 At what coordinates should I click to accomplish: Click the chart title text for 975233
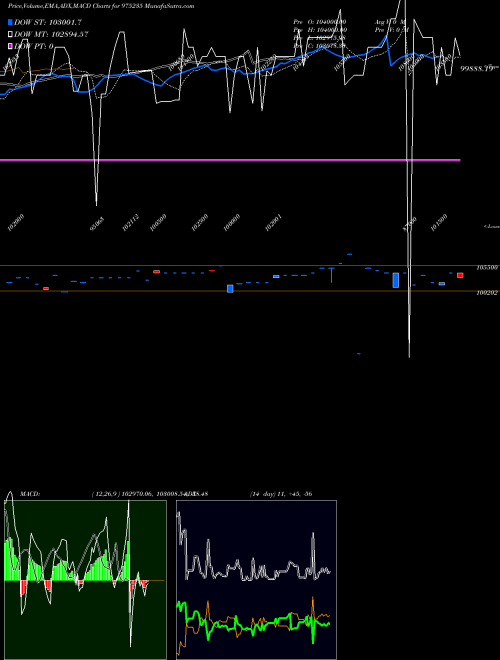pyautogui.click(x=101, y=6)
